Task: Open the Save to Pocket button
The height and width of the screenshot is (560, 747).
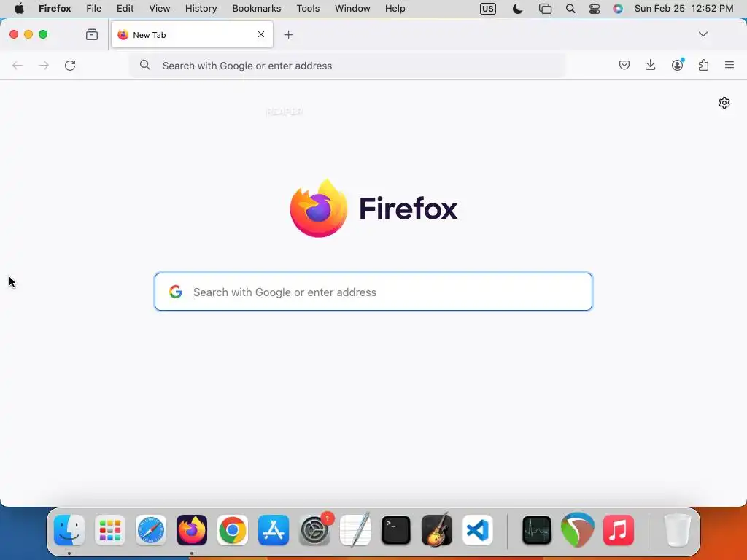Action: (x=624, y=65)
